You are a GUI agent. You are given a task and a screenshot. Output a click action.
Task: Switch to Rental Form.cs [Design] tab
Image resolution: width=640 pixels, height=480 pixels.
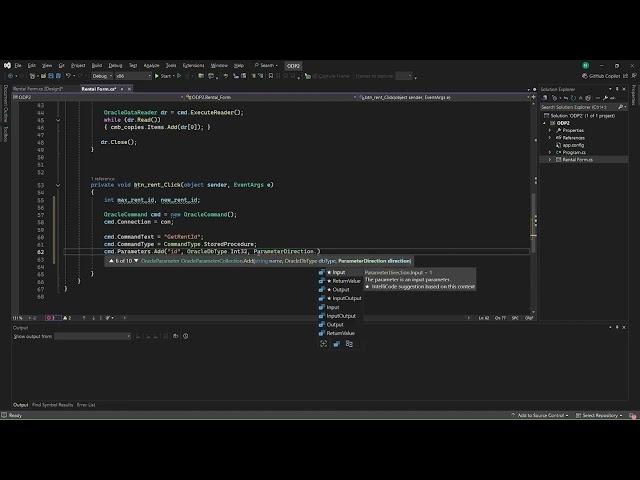coord(38,89)
